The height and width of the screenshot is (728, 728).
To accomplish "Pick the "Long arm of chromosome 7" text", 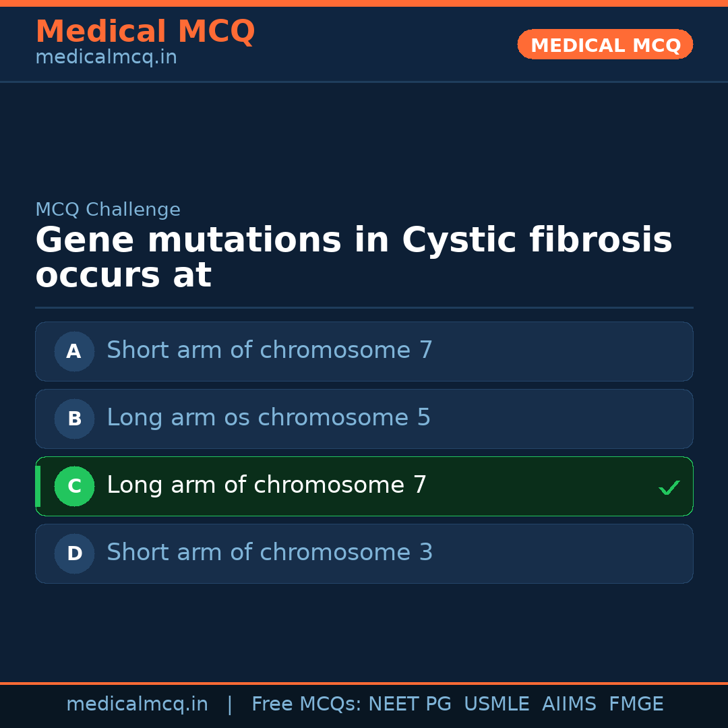I will (x=266, y=485).
